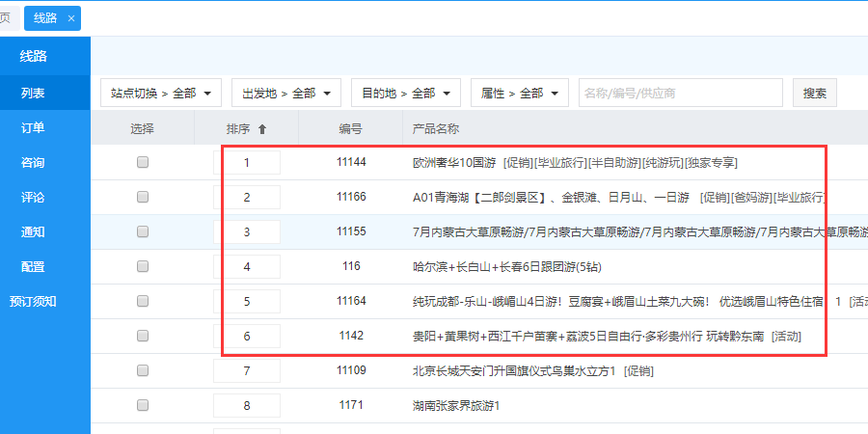Click sort order field containing 3
Image resolution: width=868 pixels, height=434 pixels.
[247, 232]
